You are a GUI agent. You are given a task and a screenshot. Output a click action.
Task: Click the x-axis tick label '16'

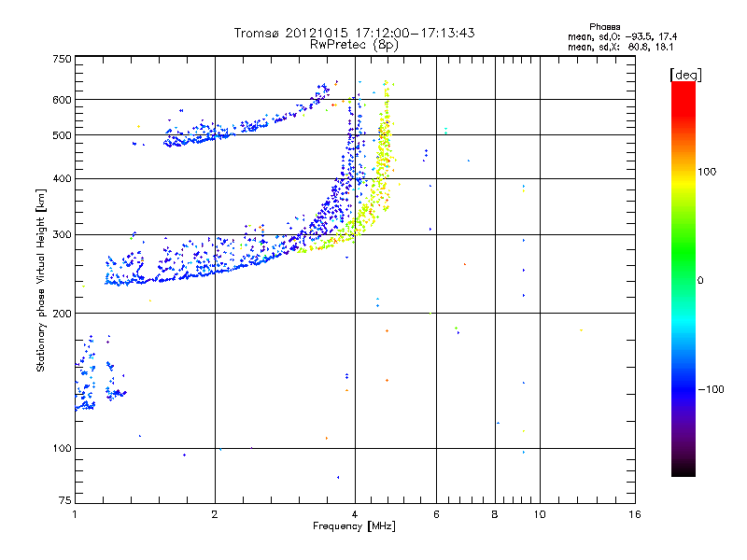coord(635,514)
